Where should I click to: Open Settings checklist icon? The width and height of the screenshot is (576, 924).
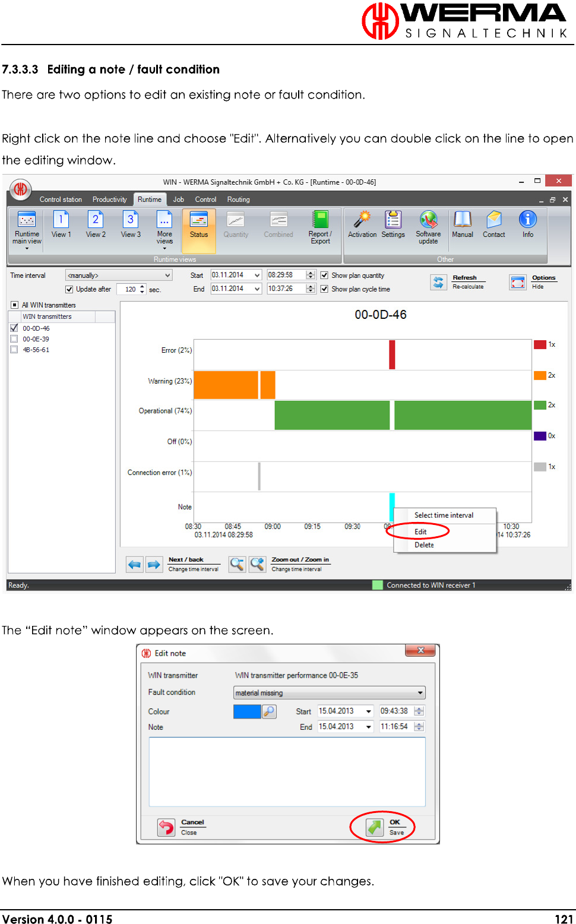click(393, 220)
